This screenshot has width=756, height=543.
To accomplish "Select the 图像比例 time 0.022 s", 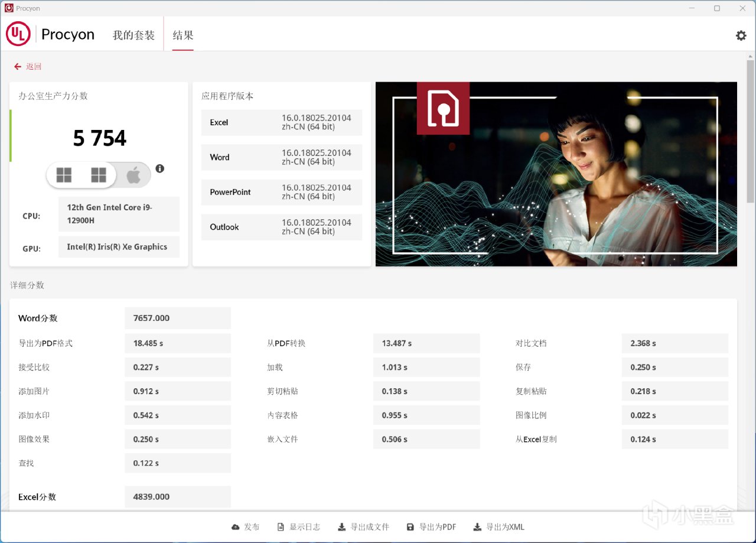I will click(643, 415).
